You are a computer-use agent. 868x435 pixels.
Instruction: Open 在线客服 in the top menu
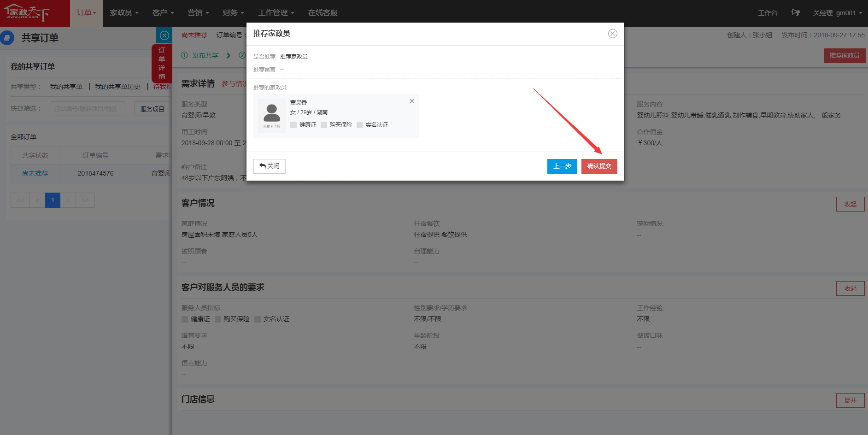[x=323, y=13]
